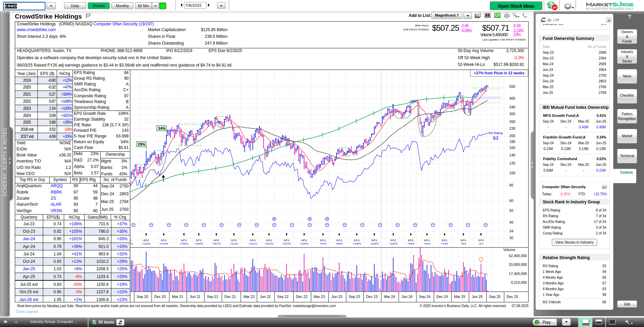Image resolution: width=644 pixels, height=327 pixels.
Task: Print the side panel with small printer icon
Action: coord(549,20)
